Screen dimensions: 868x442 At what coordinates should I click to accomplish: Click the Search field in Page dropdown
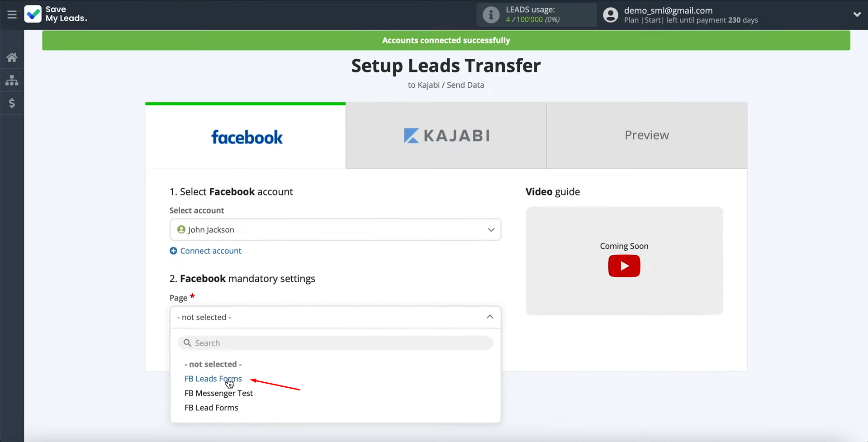point(335,343)
